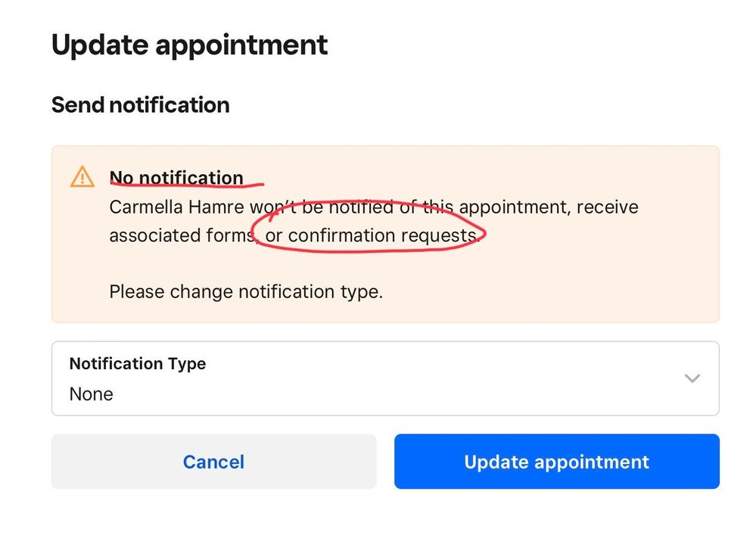Click the word "receive" in the warning message

[608, 207]
